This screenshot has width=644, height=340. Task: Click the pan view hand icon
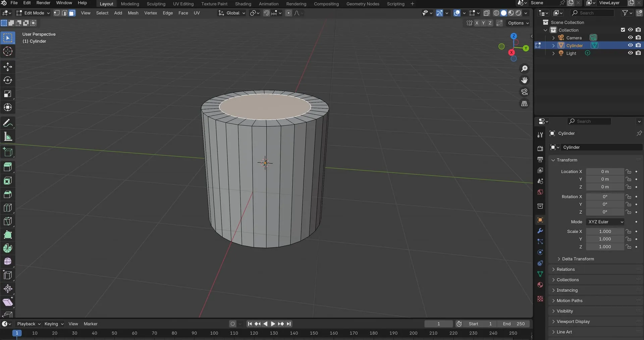coord(524,80)
